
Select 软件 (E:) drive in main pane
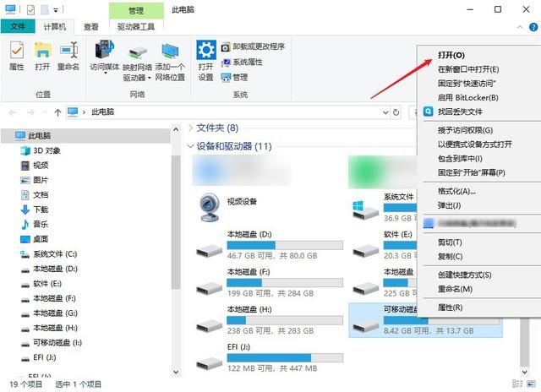pos(385,245)
